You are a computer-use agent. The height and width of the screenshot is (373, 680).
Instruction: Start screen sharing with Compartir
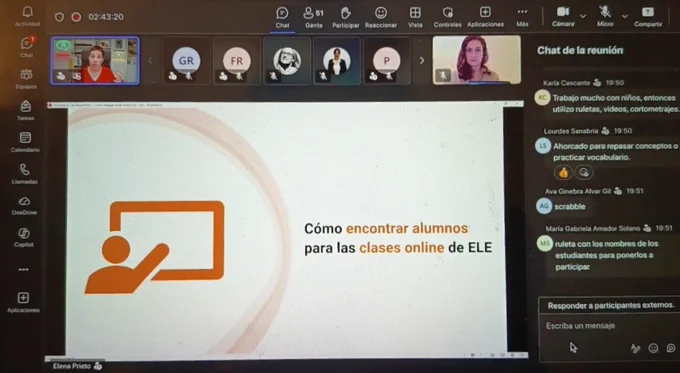tap(648, 16)
